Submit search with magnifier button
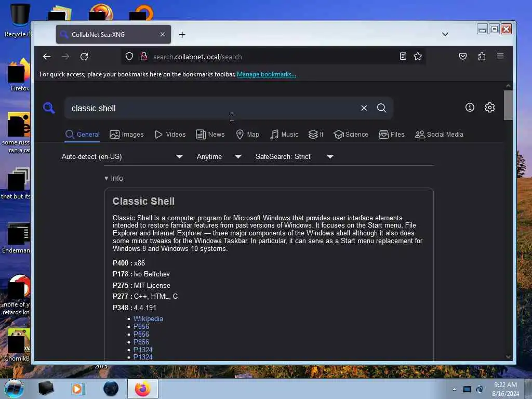Image resolution: width=532 pixels, height=399 pixels. (382, 108)
